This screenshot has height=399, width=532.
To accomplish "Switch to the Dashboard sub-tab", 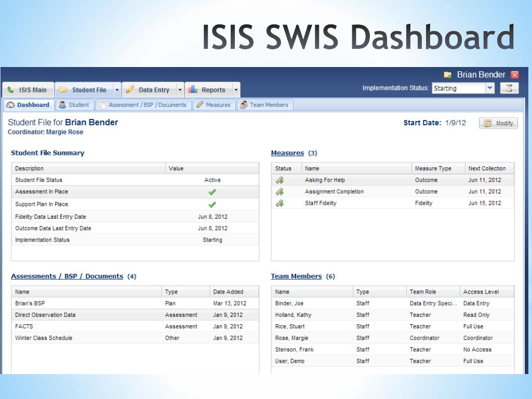I will (29, 105).
